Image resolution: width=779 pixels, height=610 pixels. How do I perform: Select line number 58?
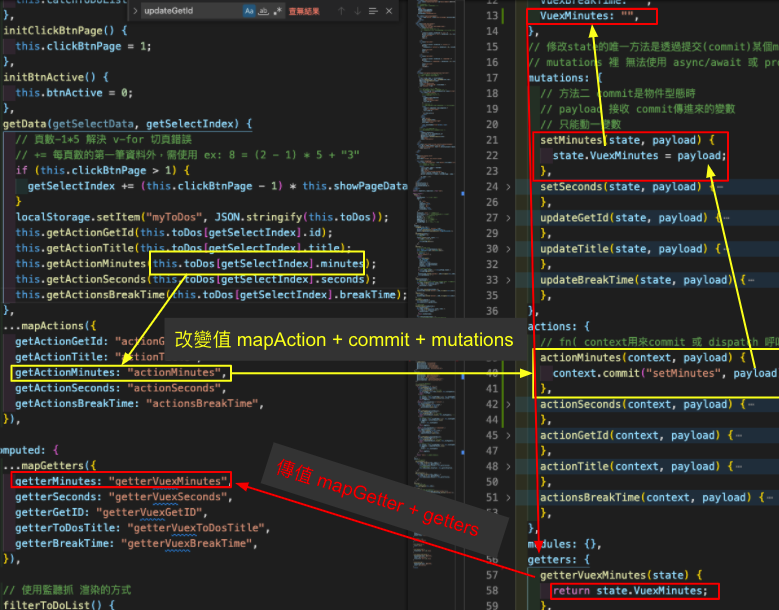(492, 591)
